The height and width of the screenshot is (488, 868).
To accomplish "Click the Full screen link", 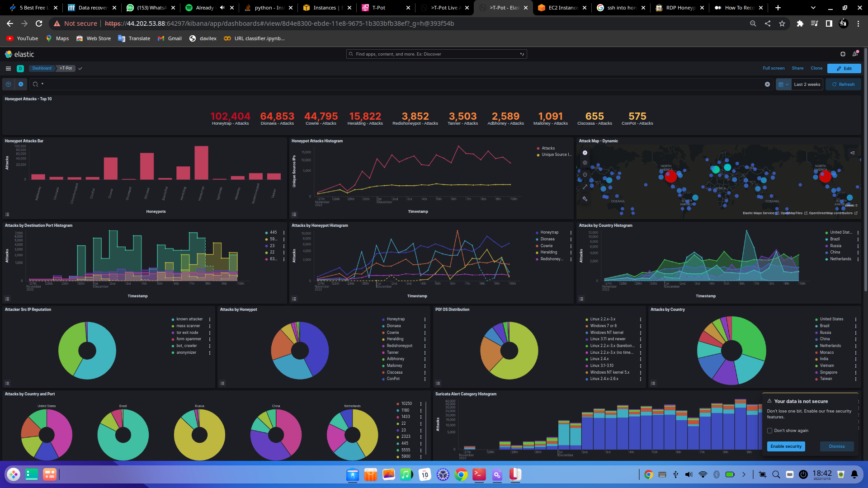I will click(x=774, y=68).
